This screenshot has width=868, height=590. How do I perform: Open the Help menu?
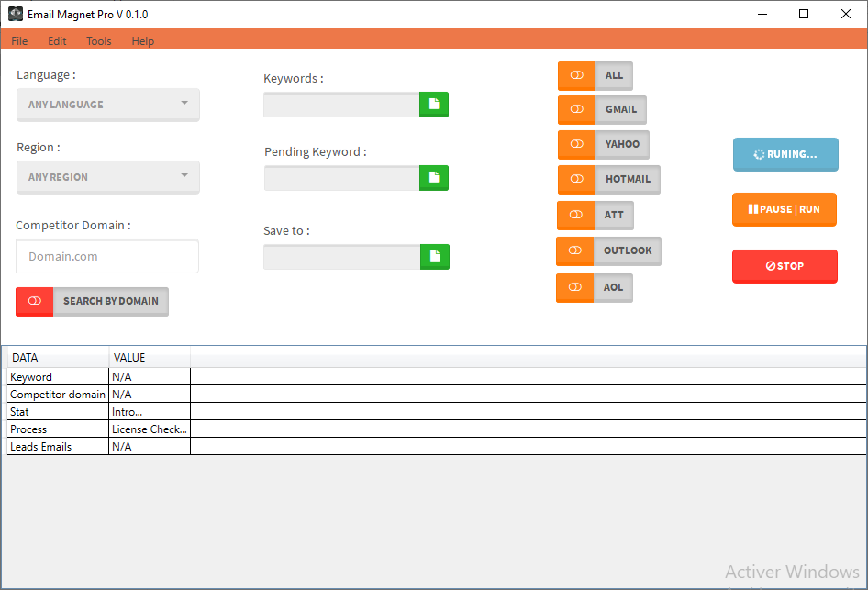(x=142, y=40)
